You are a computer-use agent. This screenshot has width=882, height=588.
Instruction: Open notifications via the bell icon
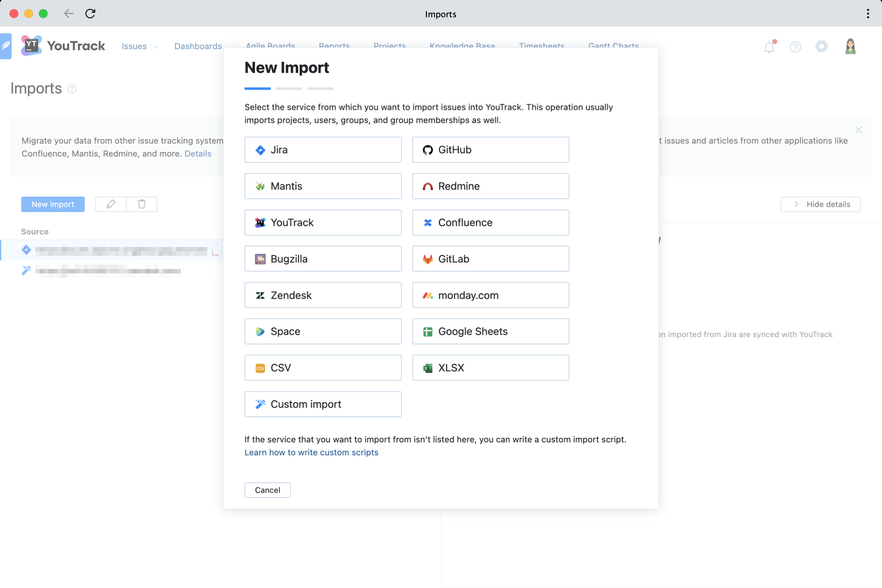point(769,47)
